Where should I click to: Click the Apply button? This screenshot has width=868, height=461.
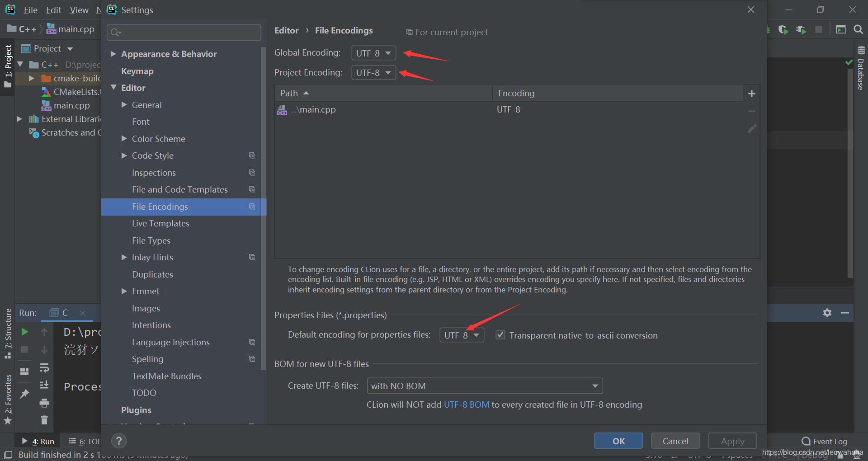[732, 441]
